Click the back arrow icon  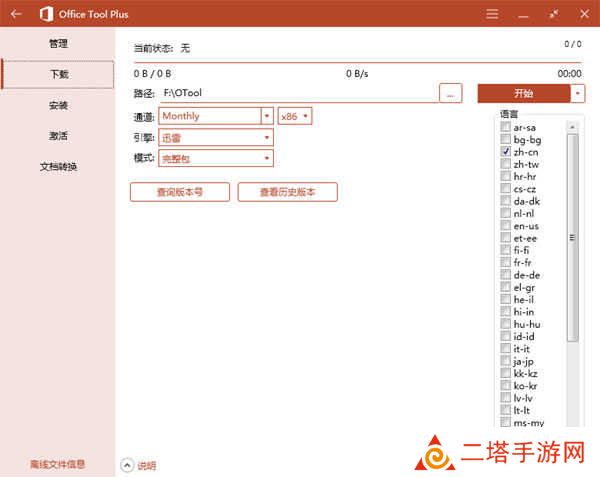[16, 14]
